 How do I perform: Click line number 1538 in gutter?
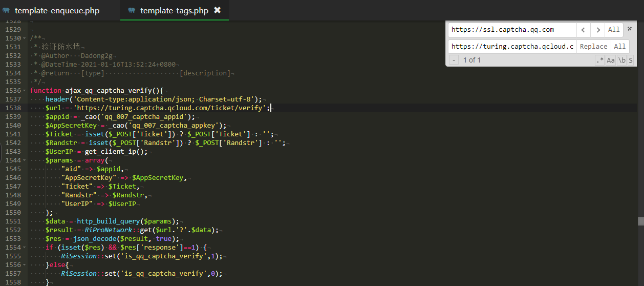point(13,108)
